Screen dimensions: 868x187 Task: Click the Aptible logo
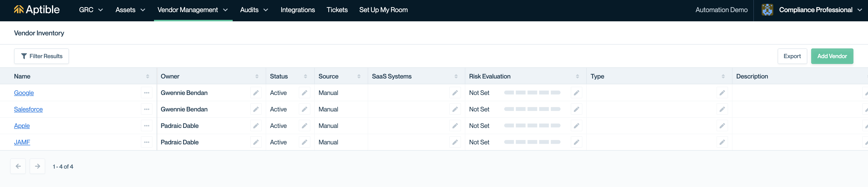[37, 10]
